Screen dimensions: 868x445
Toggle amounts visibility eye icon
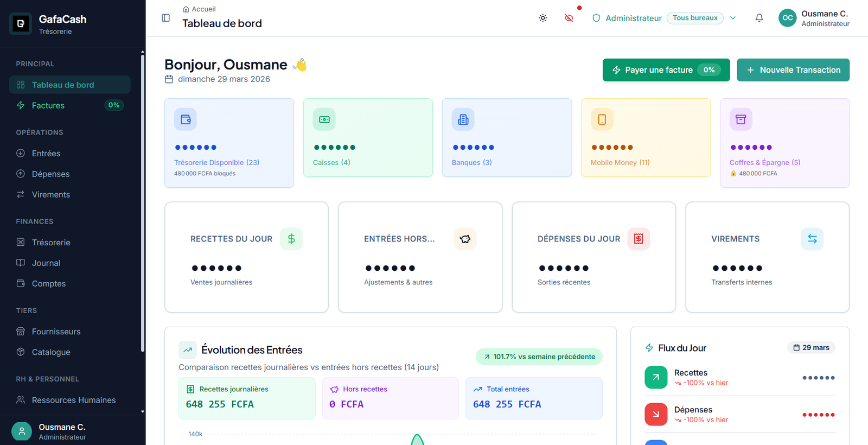[x=569, y=18]
